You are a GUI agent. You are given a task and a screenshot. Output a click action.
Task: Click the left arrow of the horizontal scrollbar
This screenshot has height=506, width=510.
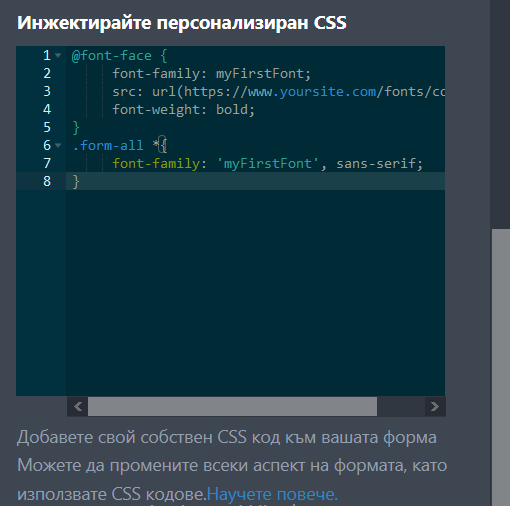pos(78,406)
